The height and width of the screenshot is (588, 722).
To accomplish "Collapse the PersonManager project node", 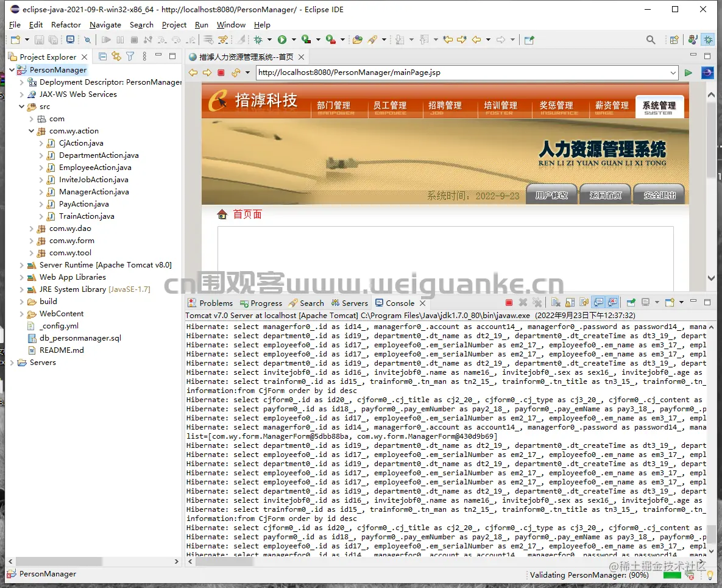I will (x=12, y=70).
